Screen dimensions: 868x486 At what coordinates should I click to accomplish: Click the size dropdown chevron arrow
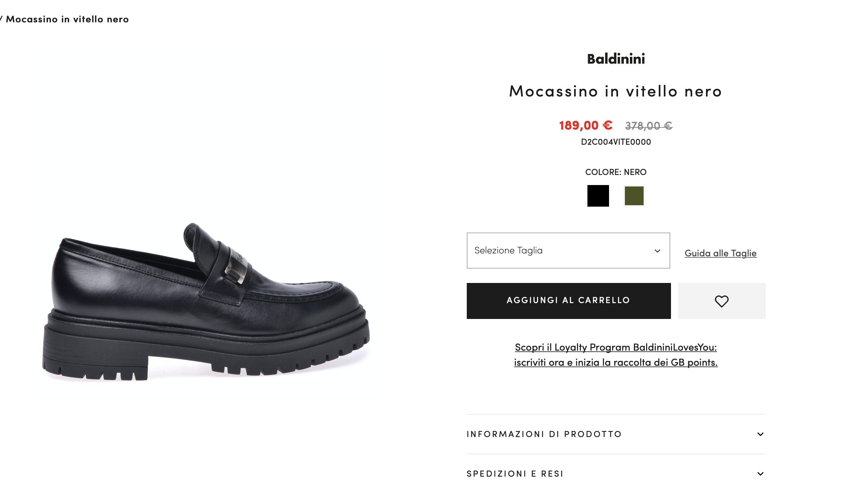pos(657,251)
